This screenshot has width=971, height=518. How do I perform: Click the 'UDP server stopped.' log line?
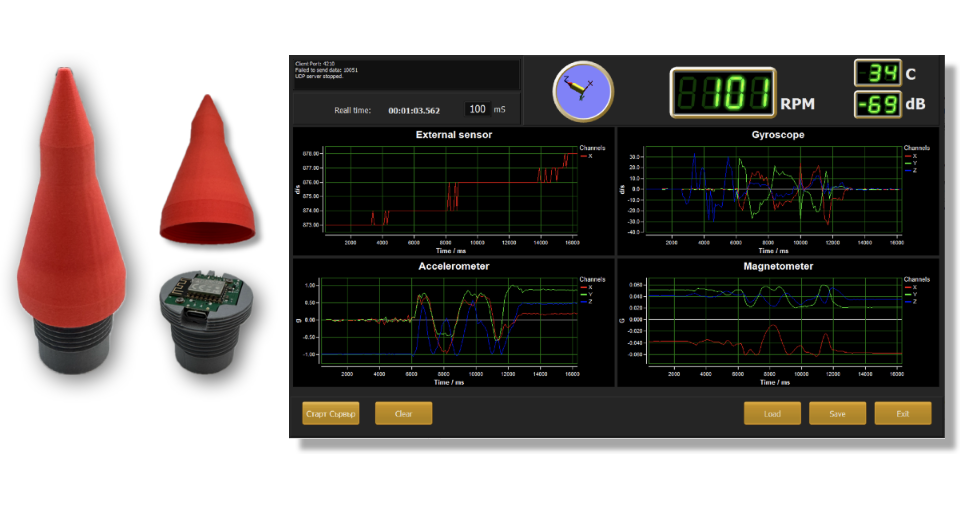(x=319, y=76)
